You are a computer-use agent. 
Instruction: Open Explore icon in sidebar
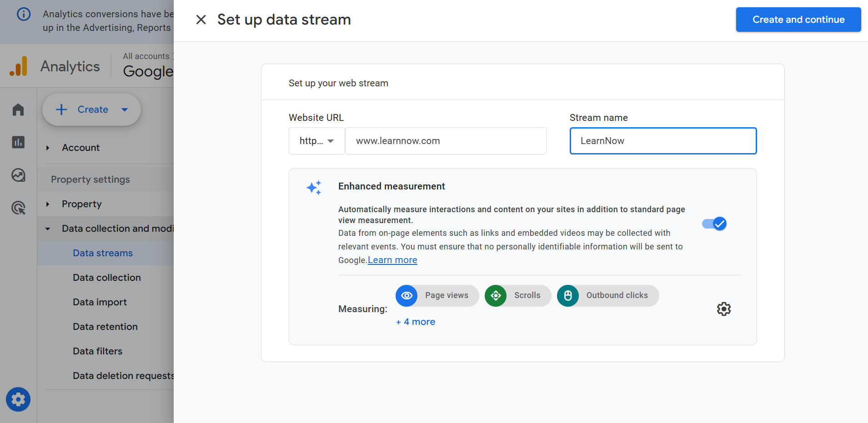[18, 175]
